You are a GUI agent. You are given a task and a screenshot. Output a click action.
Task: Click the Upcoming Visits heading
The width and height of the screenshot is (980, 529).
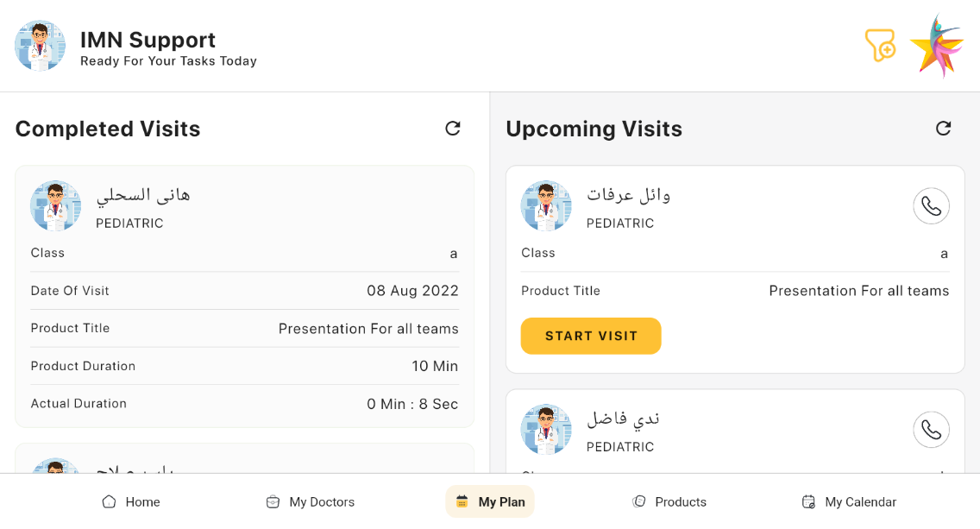point(594,129)
